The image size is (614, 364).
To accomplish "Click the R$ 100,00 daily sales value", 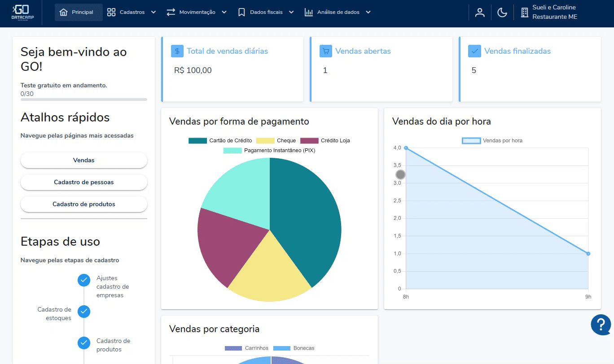I will (193, 70).
